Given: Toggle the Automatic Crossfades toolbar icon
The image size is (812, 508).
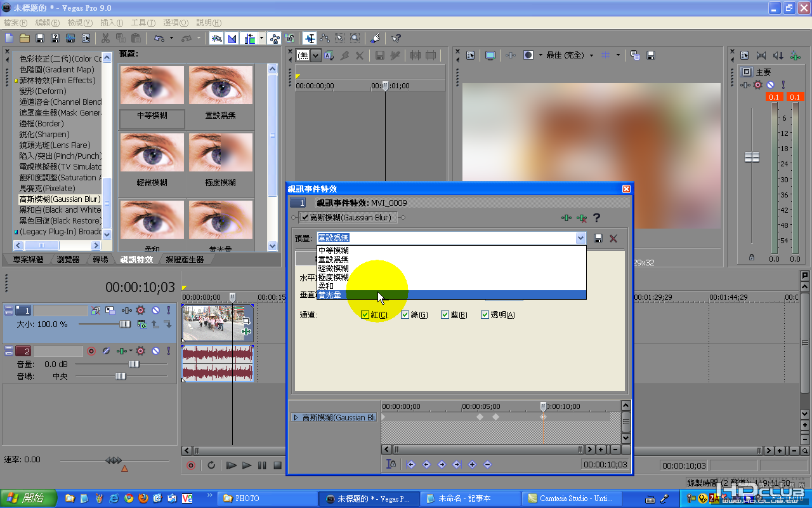Looking at the screenshot, I should pyautogui.click(x=232, y=39).
